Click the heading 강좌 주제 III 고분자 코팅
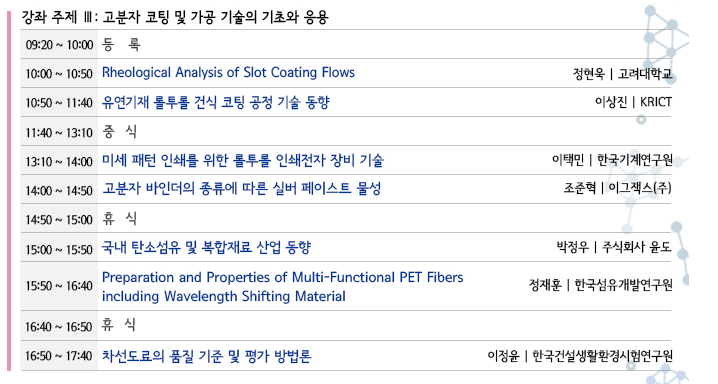 pyautogui.click(x=175, y=17)
